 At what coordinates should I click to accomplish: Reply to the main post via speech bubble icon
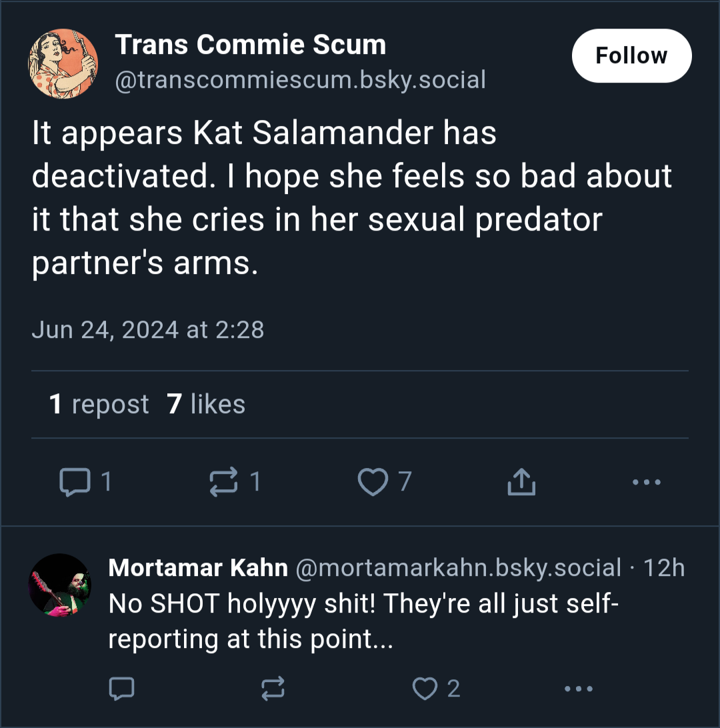75,482
